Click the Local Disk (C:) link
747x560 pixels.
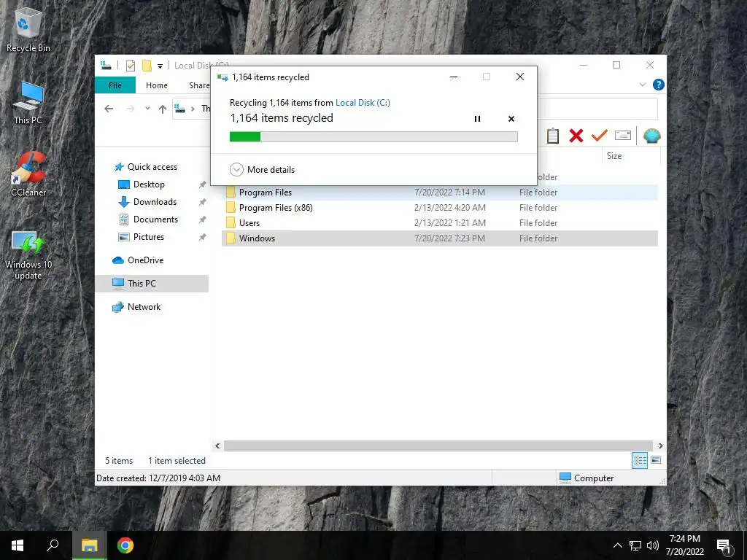[363, 102]
